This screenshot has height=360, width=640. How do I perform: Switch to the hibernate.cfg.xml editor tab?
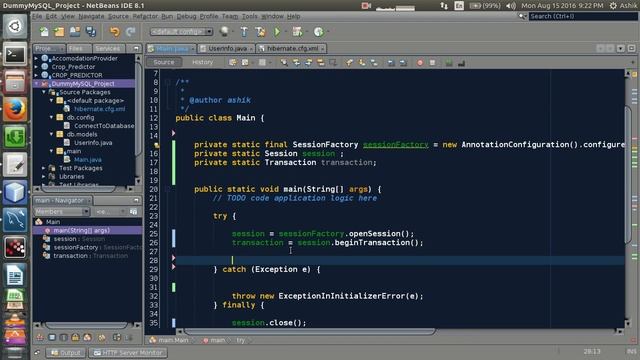tap(291, 49)
